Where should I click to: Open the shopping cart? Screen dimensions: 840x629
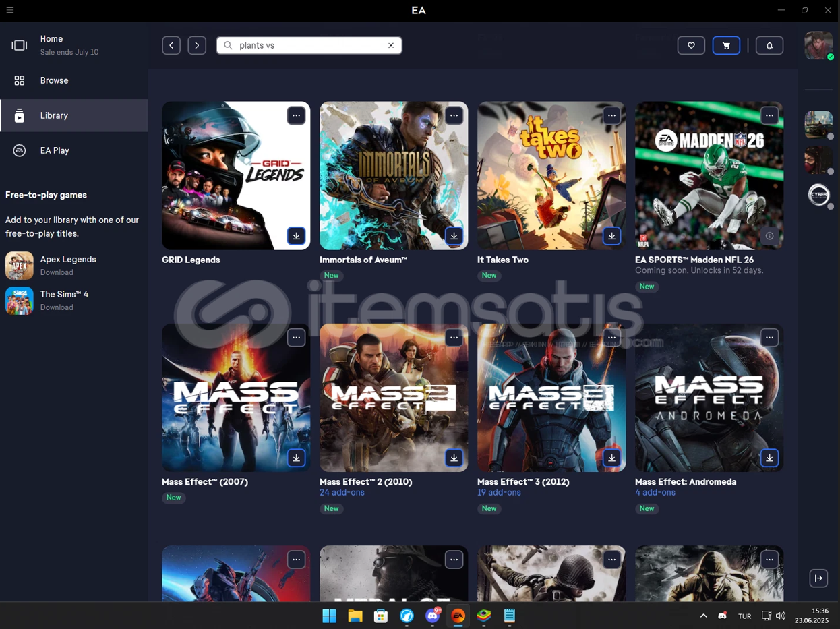pos(726,45)
